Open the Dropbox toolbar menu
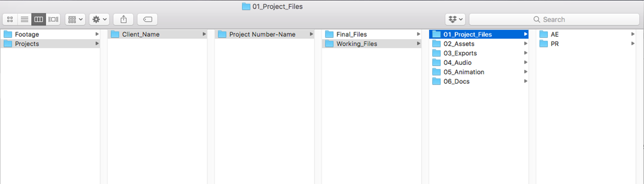644x184 pixels. [x=455, y=19]
